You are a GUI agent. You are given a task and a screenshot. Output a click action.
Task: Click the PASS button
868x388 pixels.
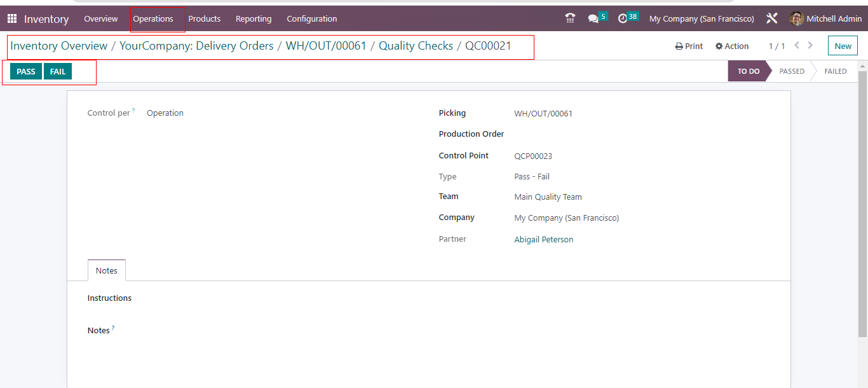(x=26, y=71)
